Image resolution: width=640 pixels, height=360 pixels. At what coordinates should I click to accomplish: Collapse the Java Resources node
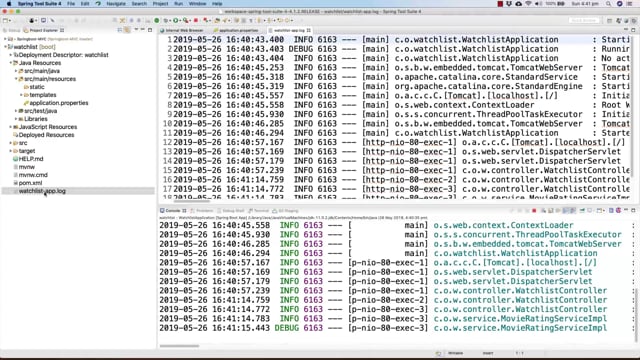pyautogui.click(x=11, y=63)
